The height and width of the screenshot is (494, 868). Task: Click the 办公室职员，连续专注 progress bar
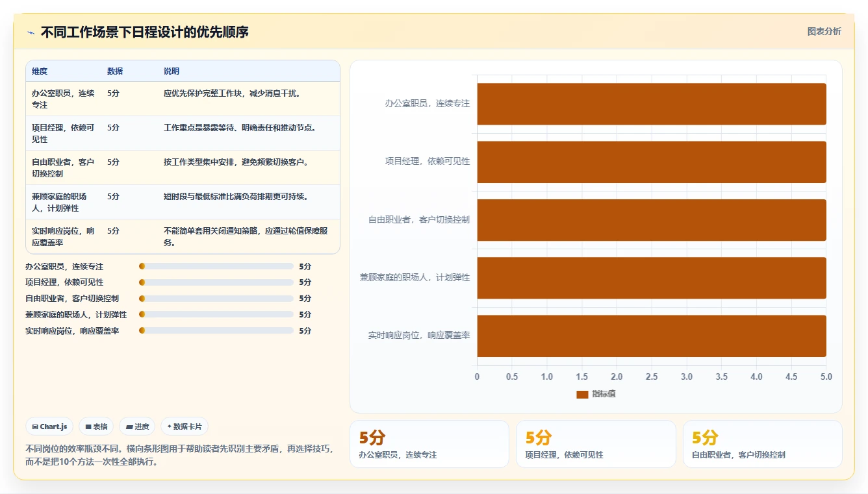pos(216,266)
